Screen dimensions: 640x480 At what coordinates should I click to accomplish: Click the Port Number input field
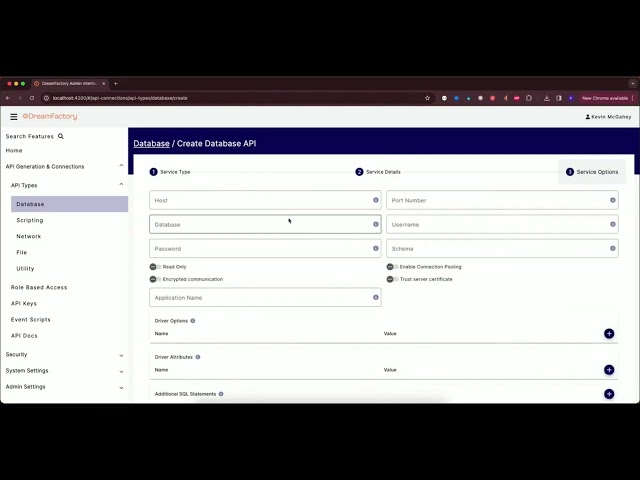502,200
